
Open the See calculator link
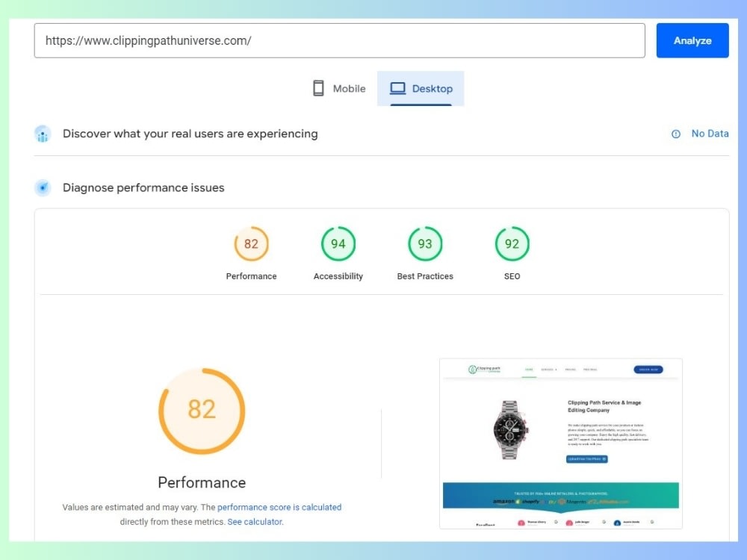pos(255,522)
